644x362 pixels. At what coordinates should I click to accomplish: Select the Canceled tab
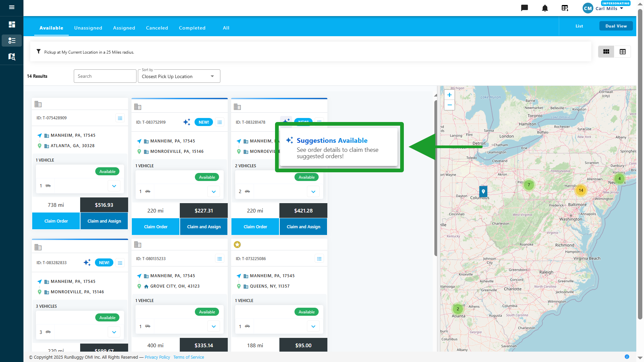(x=157, y=28)
